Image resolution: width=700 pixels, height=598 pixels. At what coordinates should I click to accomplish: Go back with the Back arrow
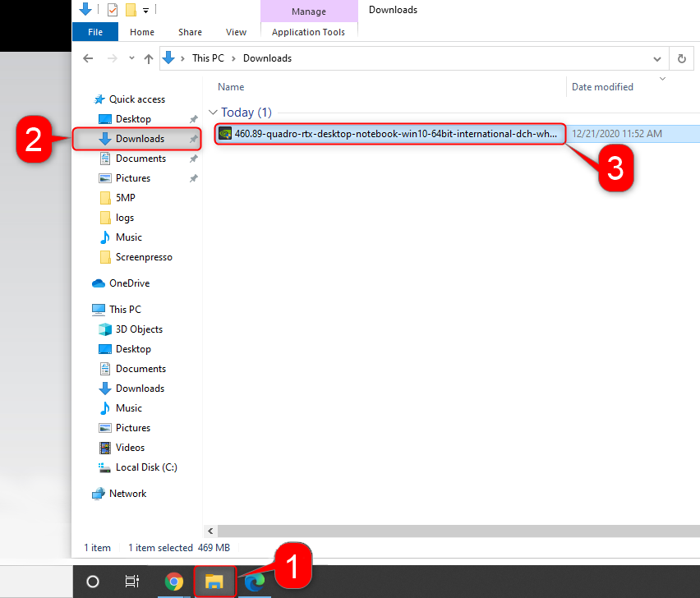click(x=88, y=58)
